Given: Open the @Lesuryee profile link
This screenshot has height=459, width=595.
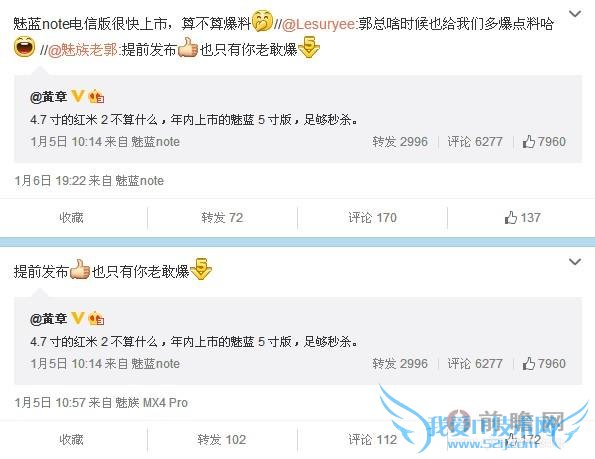Looking at the screenshot, I should pos(319,24).
